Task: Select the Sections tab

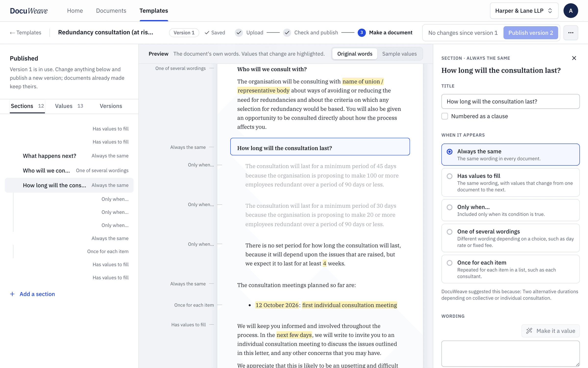Action: 27,106
